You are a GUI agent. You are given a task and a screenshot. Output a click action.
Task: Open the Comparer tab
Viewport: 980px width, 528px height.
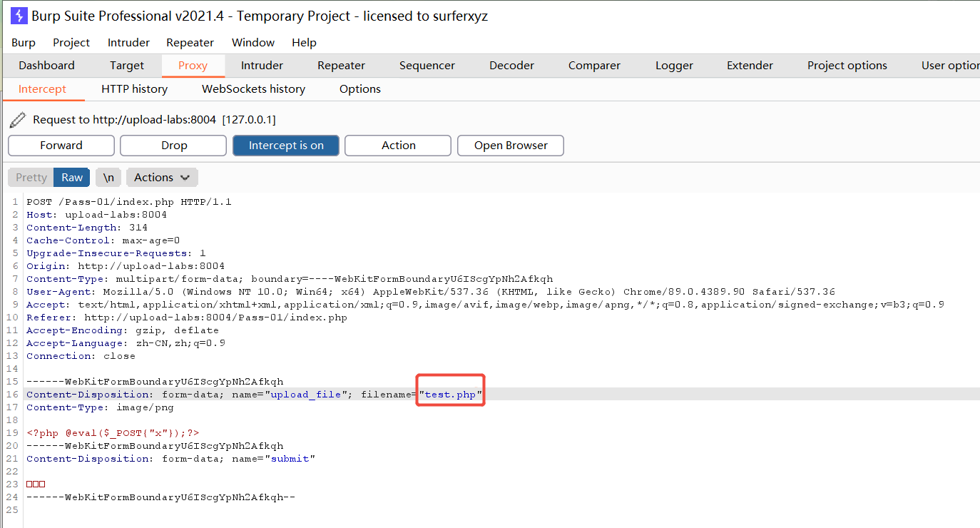[x=594, y=66]
